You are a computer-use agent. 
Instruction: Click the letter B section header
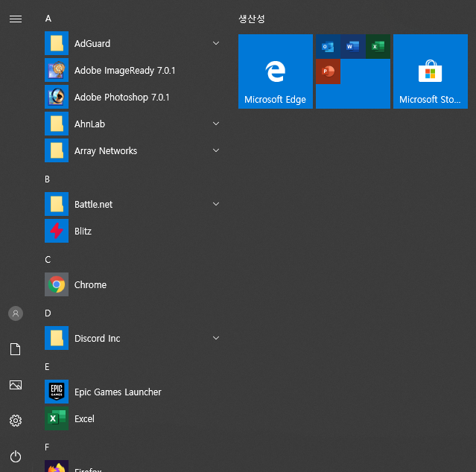[48, 179]
